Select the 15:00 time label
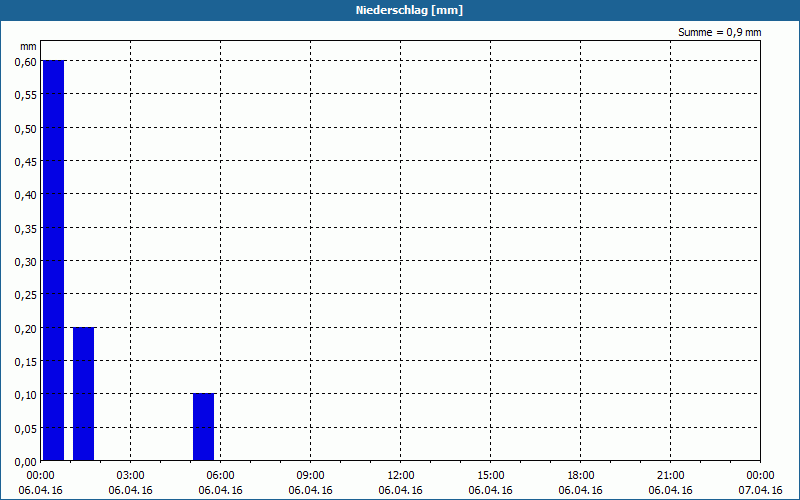This screenshot has height=500, width=800. tap(490, 476)
